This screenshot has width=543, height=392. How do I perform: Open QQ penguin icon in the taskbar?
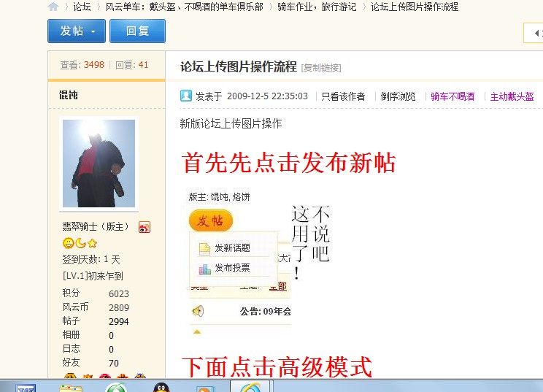(x=161, y=387)
